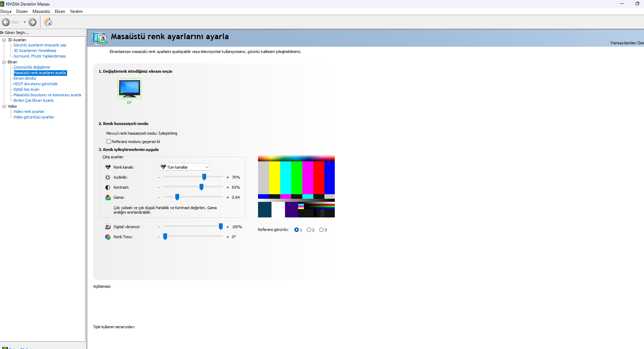
Task: Increase Aydınlık with plus sign
Action: point(228,177)
